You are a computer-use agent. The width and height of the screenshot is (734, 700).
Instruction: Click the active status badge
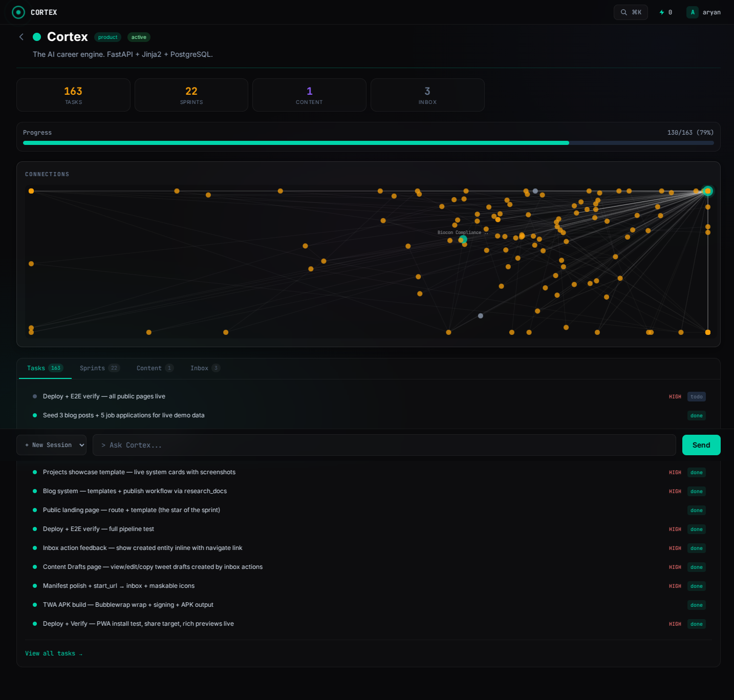tap(139, 37)
